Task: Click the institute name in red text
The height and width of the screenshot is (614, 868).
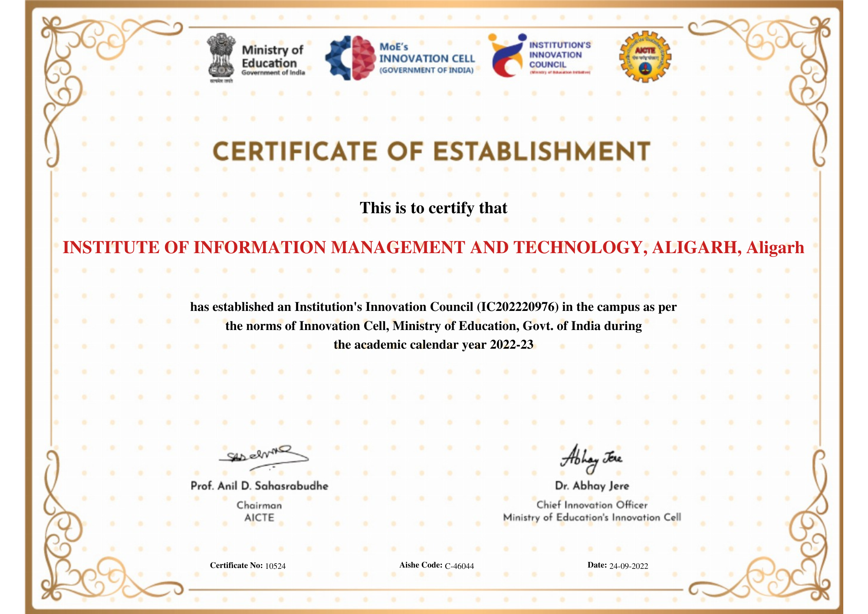Action: pyautogui.click(x=434, y=248)
